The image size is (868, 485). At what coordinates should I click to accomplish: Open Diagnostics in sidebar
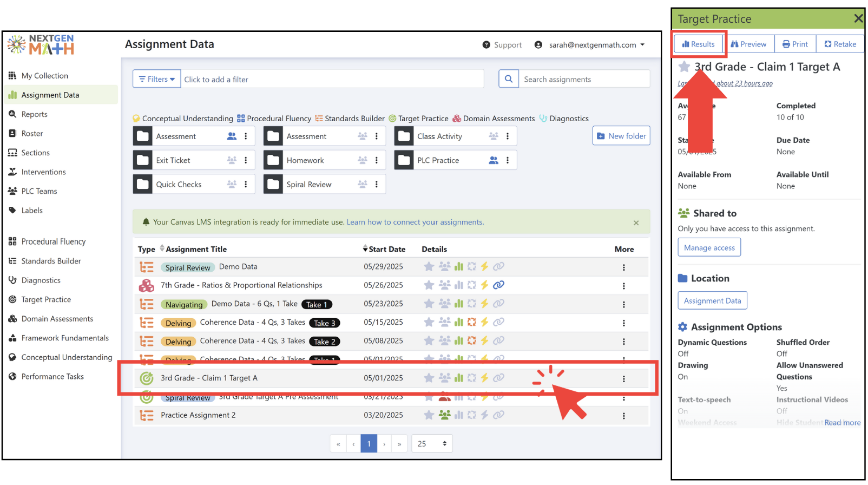pos(41,280)
